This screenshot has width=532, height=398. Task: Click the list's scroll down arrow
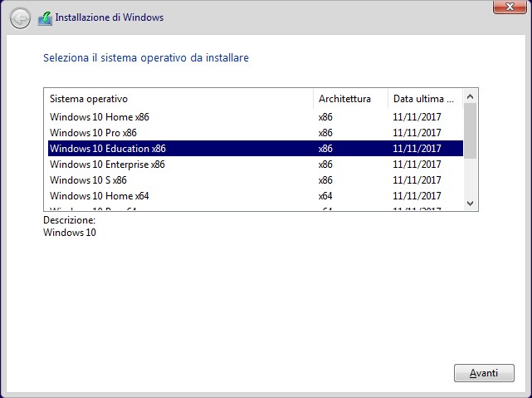pos(471,204)
